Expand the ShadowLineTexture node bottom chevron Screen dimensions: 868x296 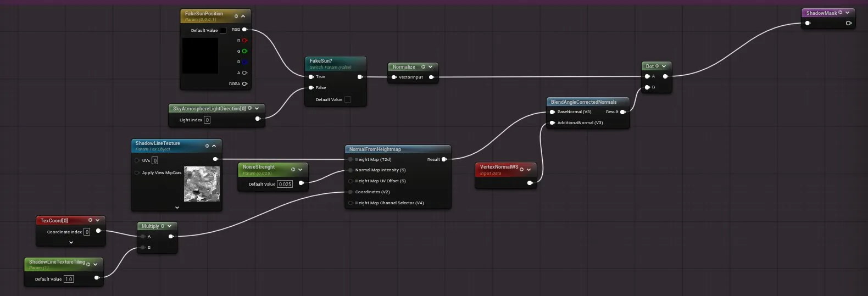click(x=177, y=208)
